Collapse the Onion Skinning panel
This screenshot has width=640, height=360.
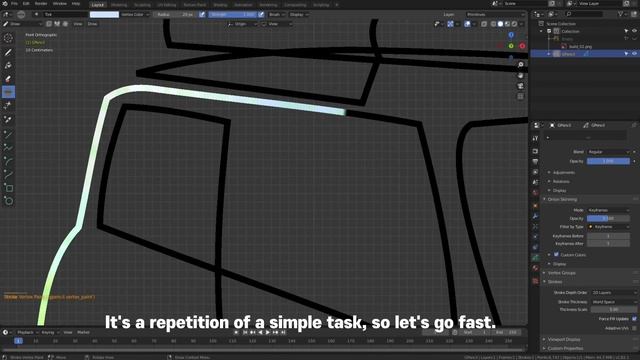(x=562, y=199)
